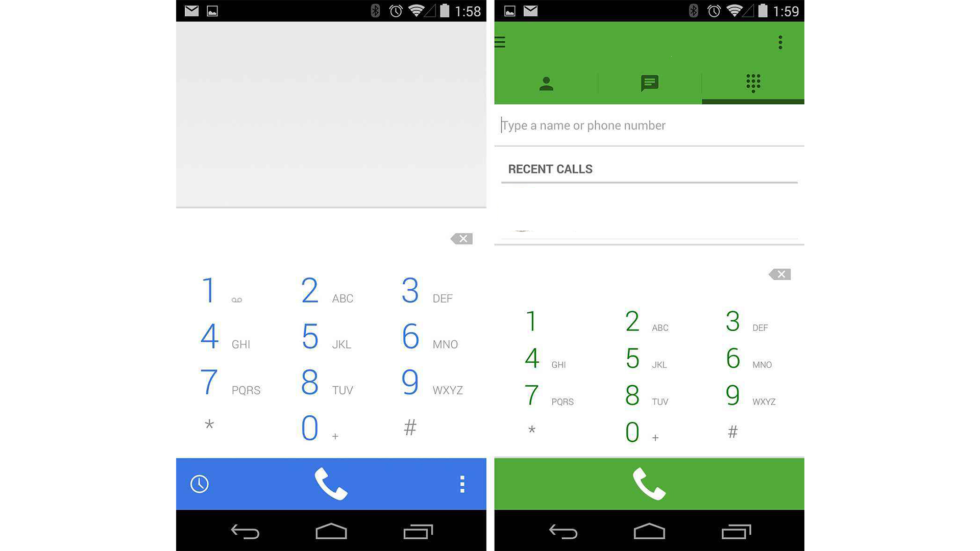Tap the green call button (right dialer)
980x551 pixels.
click(x=648, y=483)
